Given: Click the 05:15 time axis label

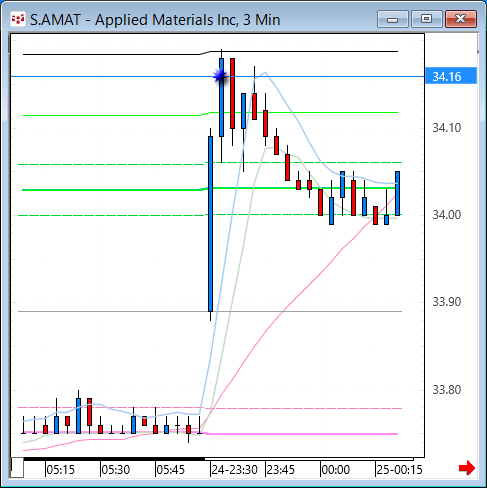Looking at the screenshot, I should 60,470.
